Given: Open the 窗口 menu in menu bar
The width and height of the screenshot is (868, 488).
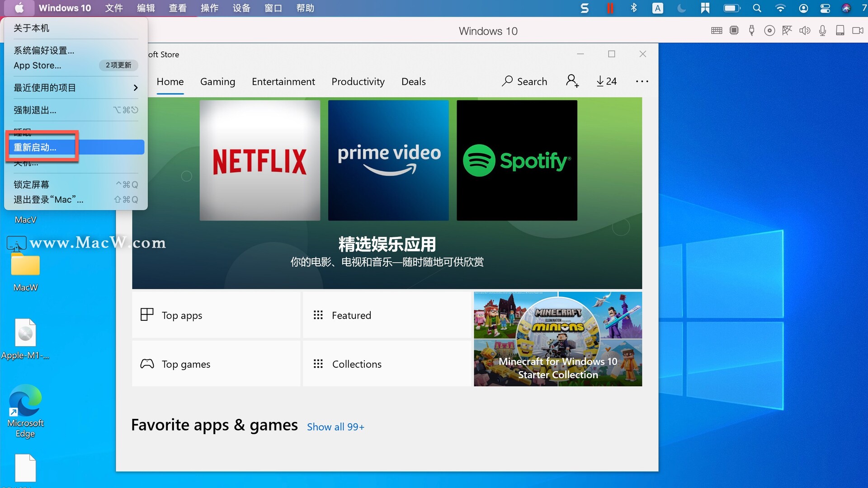Looking at the screenshot, I should click(x=273, y=8).
